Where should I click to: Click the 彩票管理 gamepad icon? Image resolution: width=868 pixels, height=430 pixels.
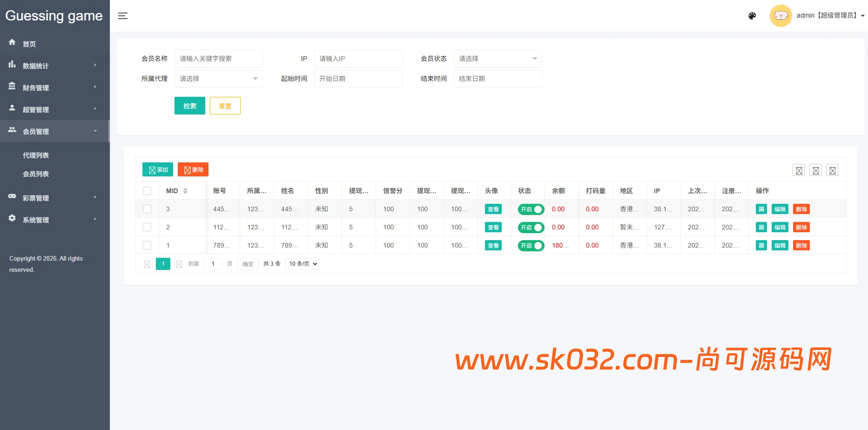(x=12, y=197)
